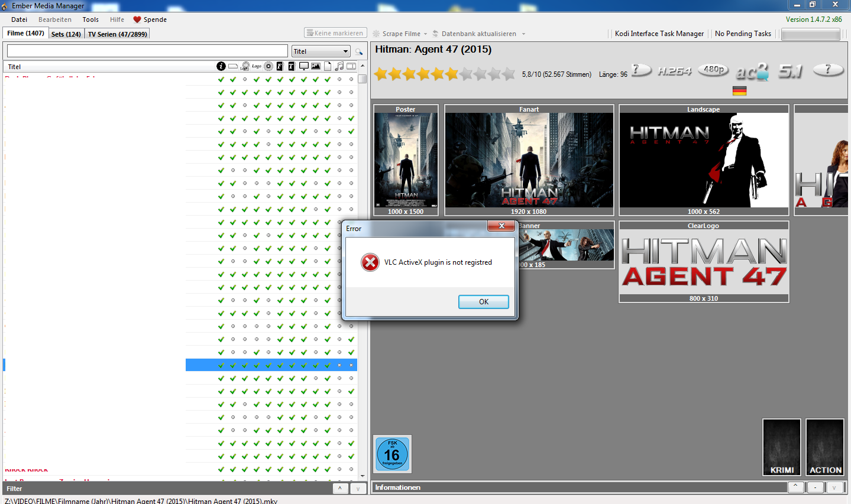The width and height of the screenshot is (851, 504).
Task: Click the Landscape thumbnail image
Action: coord(704,160)
